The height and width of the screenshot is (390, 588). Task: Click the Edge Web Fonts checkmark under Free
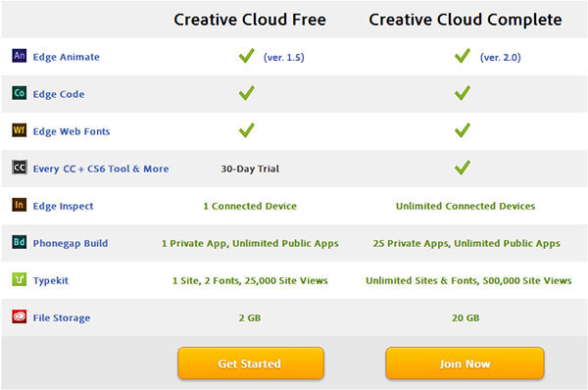pos(247,130)
